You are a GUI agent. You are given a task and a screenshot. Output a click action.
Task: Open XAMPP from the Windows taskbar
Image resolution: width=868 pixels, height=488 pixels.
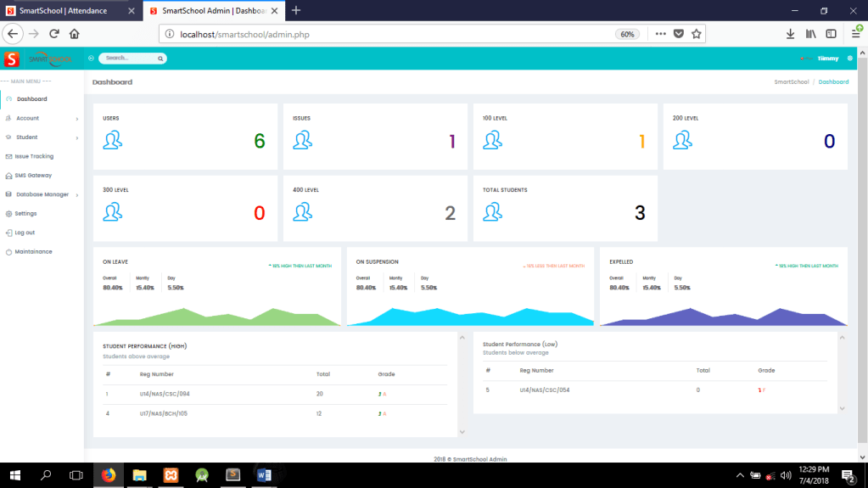(x=170, y=475)
